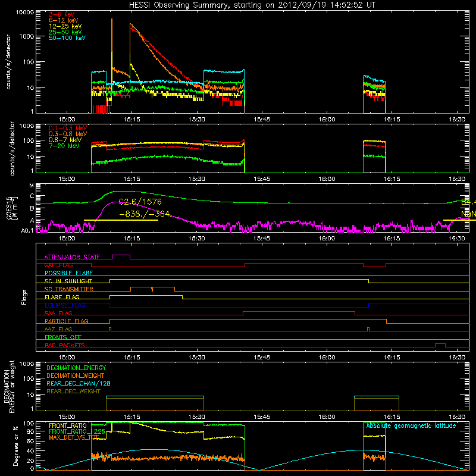Click the FRONT_RATIO legend entry
This screenshot has width=476, height=476.
click(68, 425)
